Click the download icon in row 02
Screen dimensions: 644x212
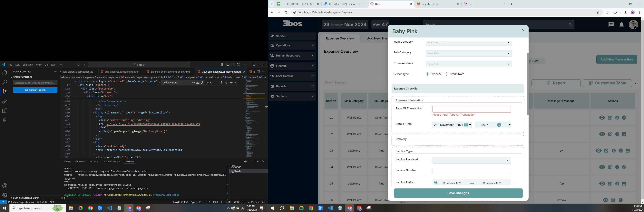tap(617, 134)
